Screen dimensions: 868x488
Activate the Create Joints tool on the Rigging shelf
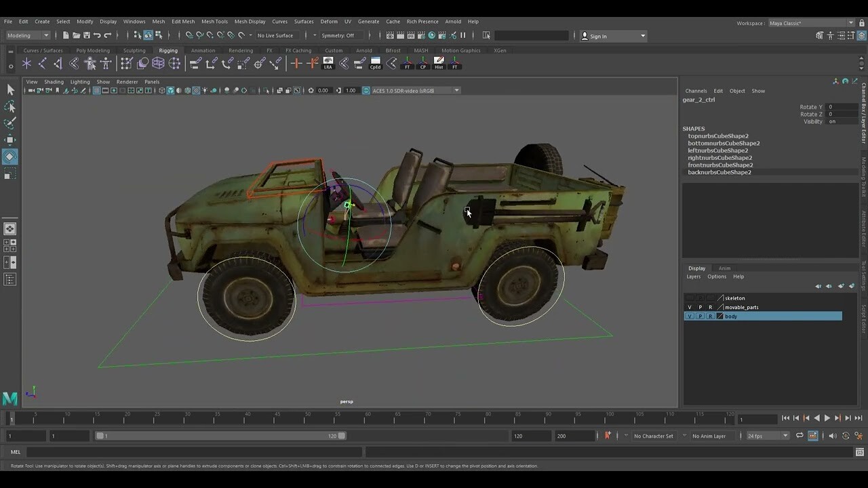[26, 63]
